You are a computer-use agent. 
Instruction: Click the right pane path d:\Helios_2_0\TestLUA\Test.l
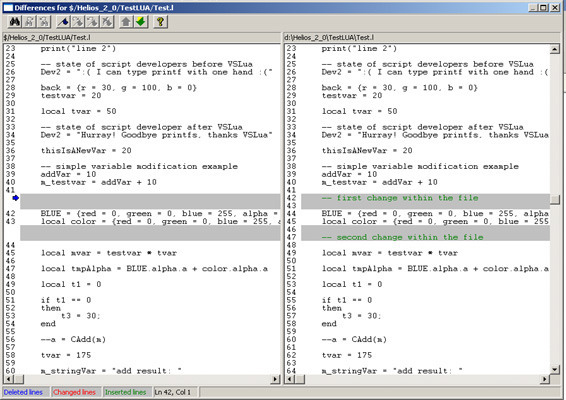coord(329,37)
